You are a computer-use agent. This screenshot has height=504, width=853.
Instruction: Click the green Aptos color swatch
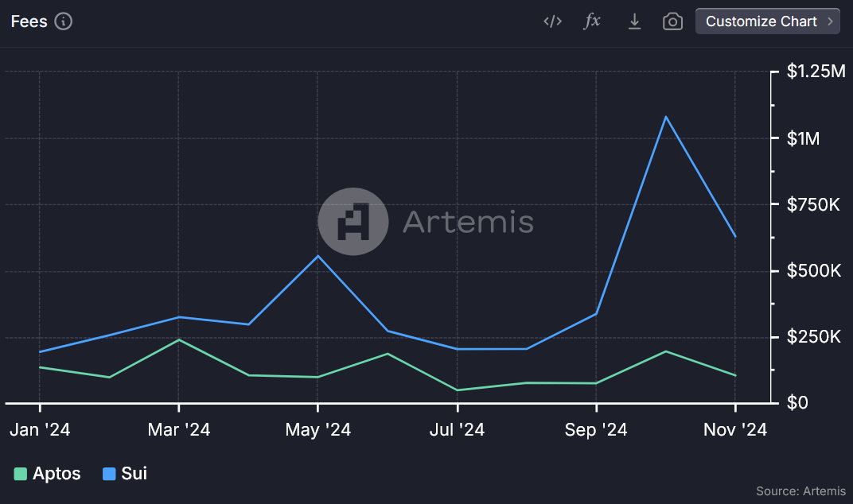coord(21,475)
